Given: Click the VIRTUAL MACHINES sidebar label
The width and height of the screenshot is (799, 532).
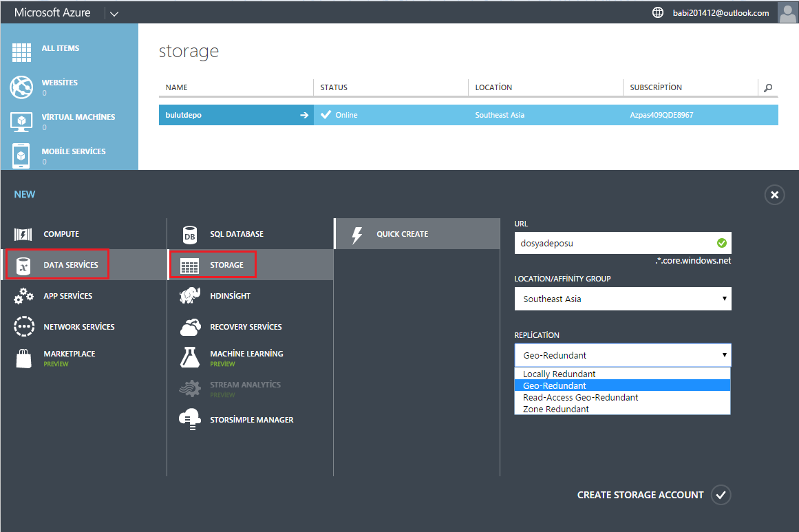Looking at the screenshot, I should pos(78,117).
